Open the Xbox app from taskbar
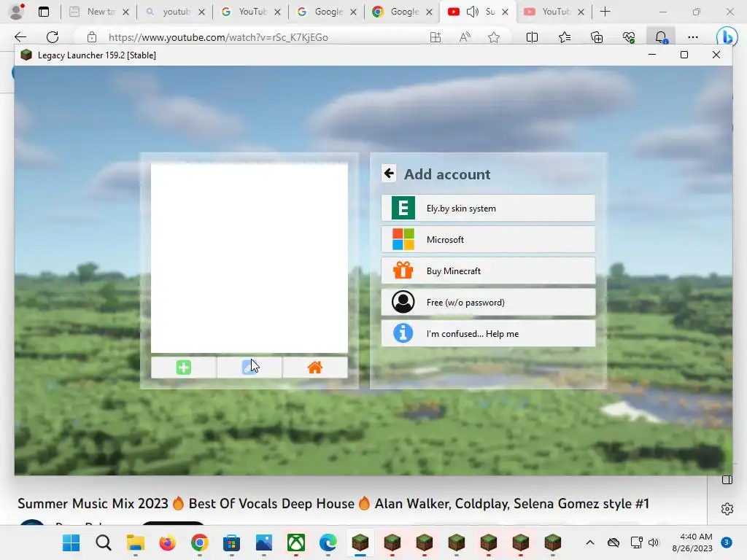The width and height of the screenshot is (747, 560). (x=296, y=542)
